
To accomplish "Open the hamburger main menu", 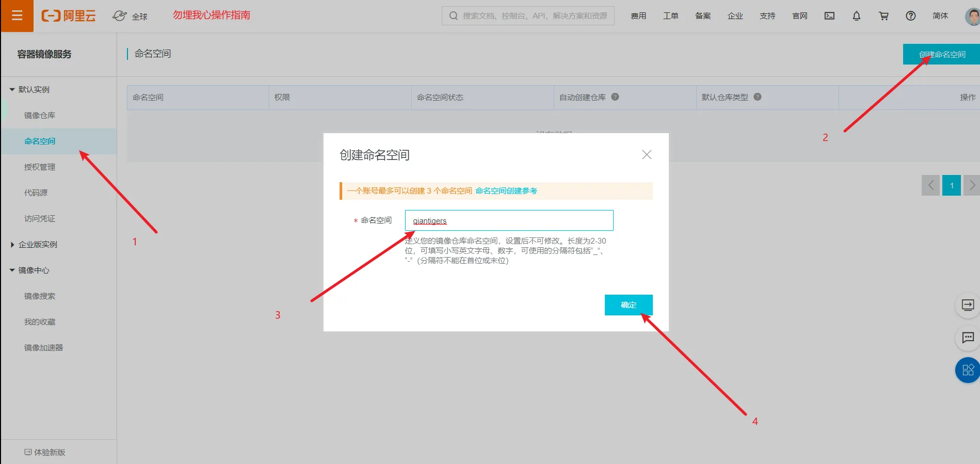I will tap(17, 16).
